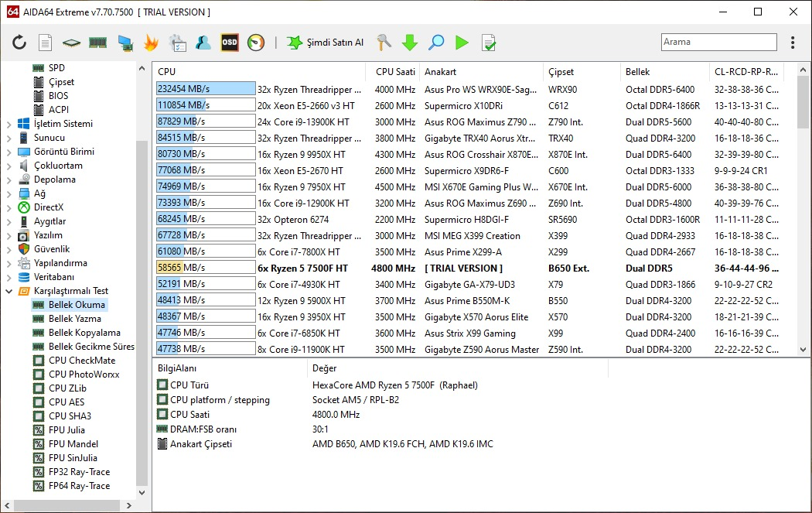Open the Report page icon

tap(46, 42)
